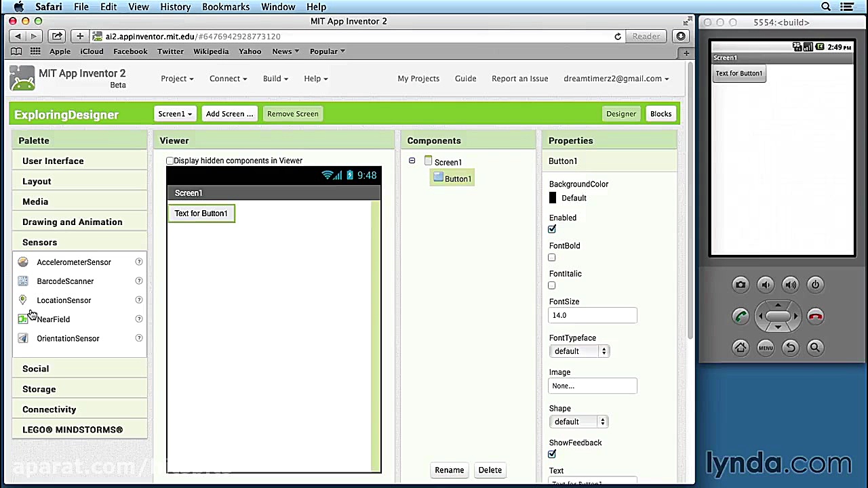Open the Connect menu
The image size is (868, 488).
click(228, 79)
